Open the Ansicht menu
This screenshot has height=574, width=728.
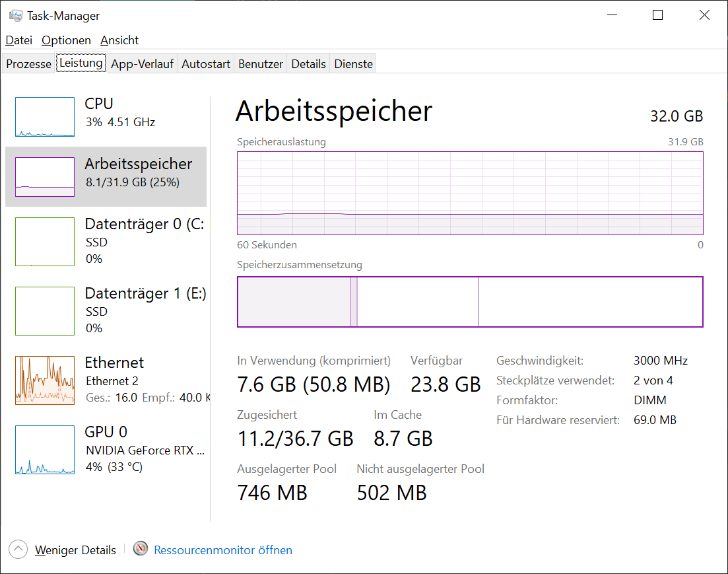[119, 40]
